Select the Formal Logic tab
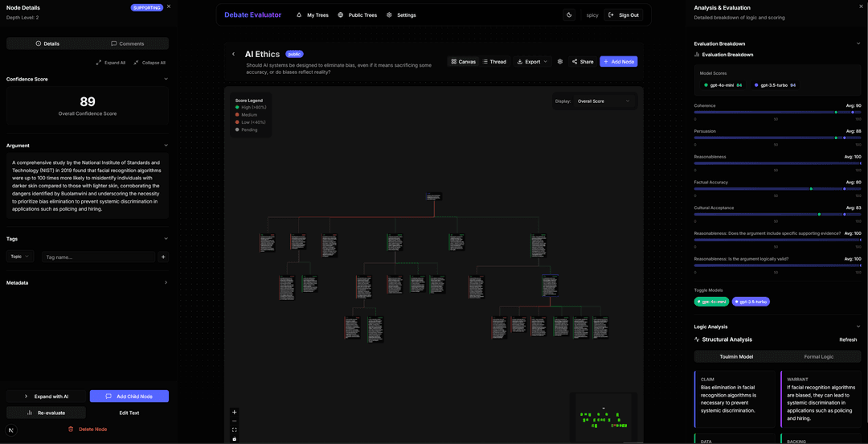Image resolution: width=868 pixels, height=444 pixels. point(818,356)
